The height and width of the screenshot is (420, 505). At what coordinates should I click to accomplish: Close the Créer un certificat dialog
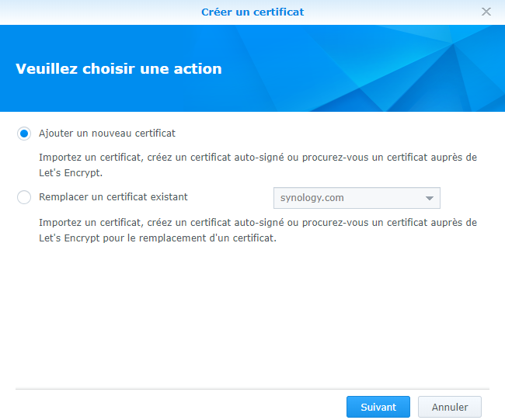[486, 12]
